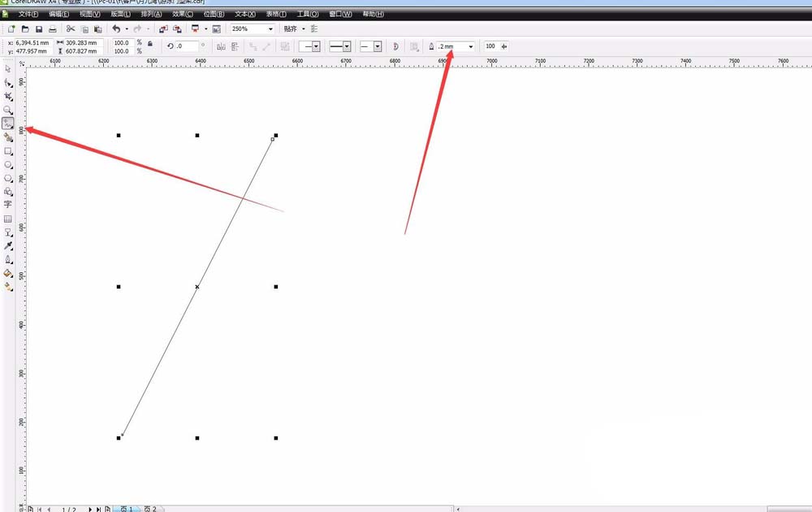Screen dimensions: 812x512
Task: Expand the outline width .2 mm dropdown
Action: [x=471, y=47]
